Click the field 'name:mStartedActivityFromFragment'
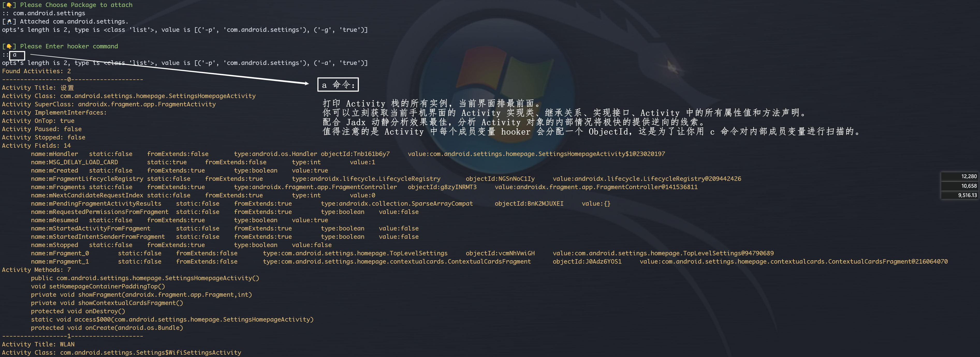This screenshot has height=357, width=980. 91,228
